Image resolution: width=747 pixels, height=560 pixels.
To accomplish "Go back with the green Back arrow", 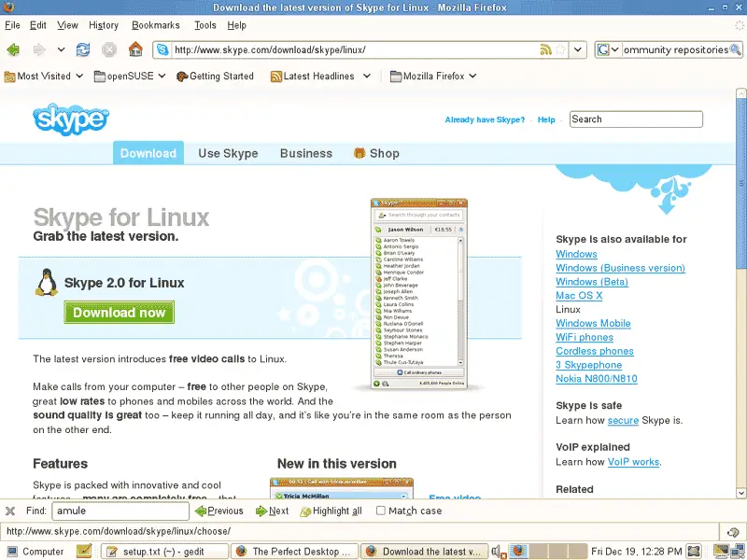I will coord(13,49).
